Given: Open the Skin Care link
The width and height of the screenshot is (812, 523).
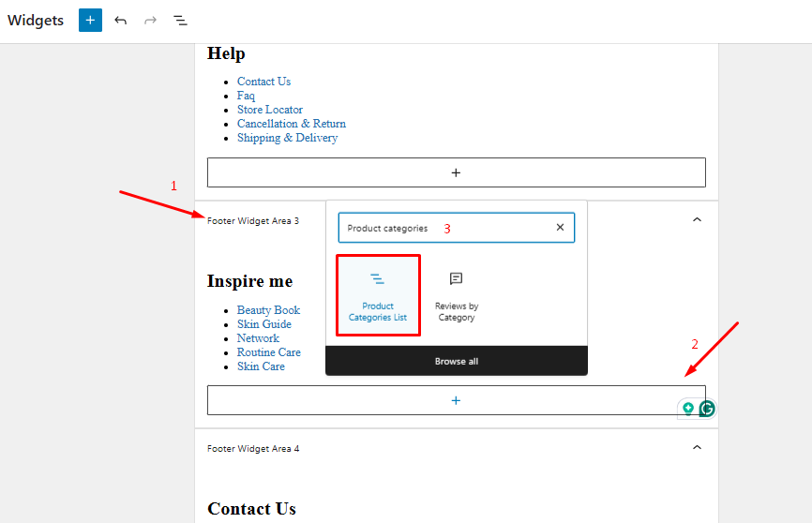Looking at the screenshot, I should click(x=261, y=366).
